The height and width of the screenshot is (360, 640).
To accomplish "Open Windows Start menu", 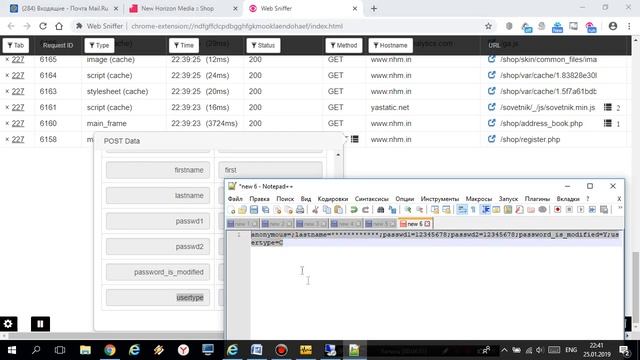I will click(x=11, y=350).
